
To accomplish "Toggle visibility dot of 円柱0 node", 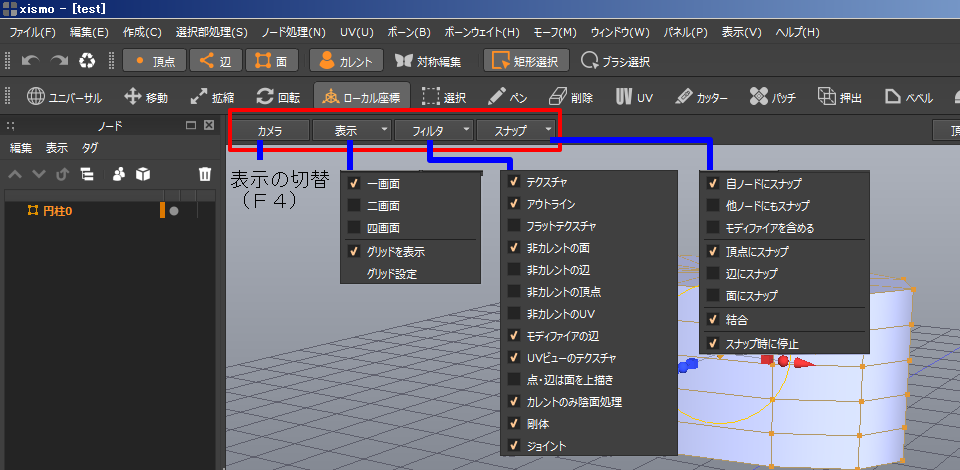I will click(174, 211).
